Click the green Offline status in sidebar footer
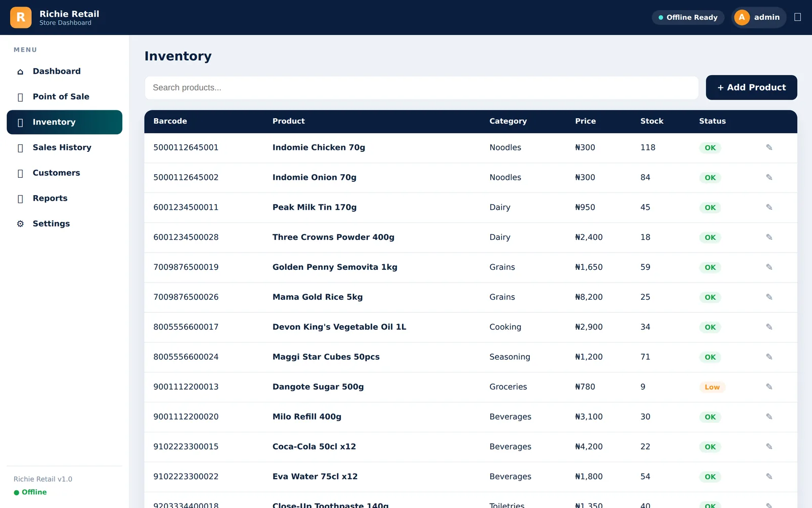 point(30,492)
